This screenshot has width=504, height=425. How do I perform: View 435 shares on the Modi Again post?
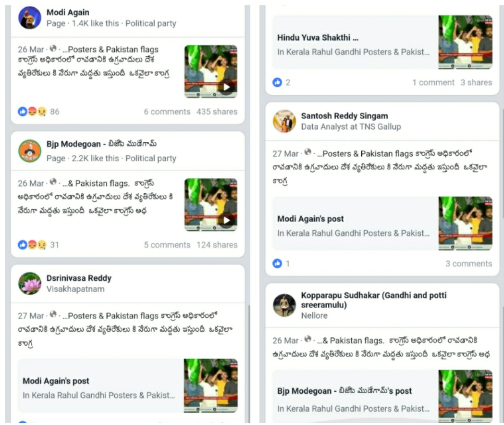[x=217, y=112]
